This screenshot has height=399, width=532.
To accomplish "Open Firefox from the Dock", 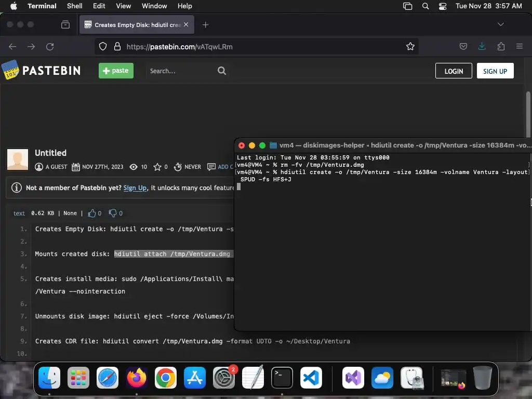I will [137, 378].
